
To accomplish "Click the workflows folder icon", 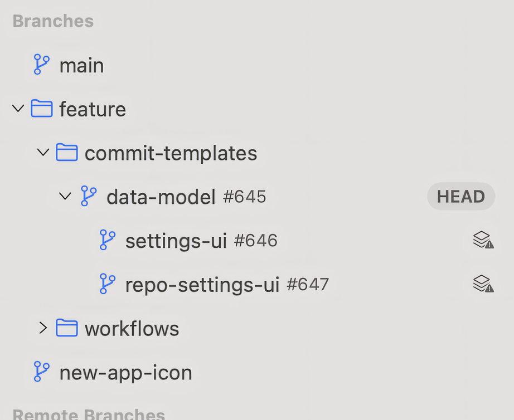I will [67, 328].
